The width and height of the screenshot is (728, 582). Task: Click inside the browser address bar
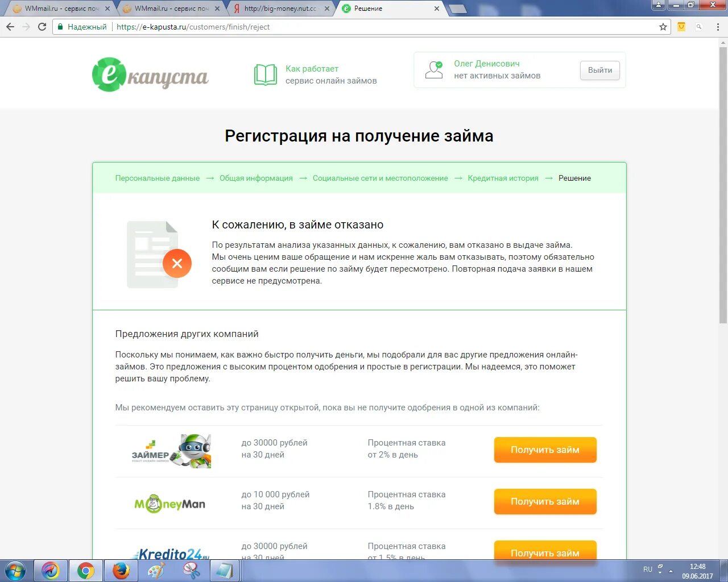pos(341,26)
